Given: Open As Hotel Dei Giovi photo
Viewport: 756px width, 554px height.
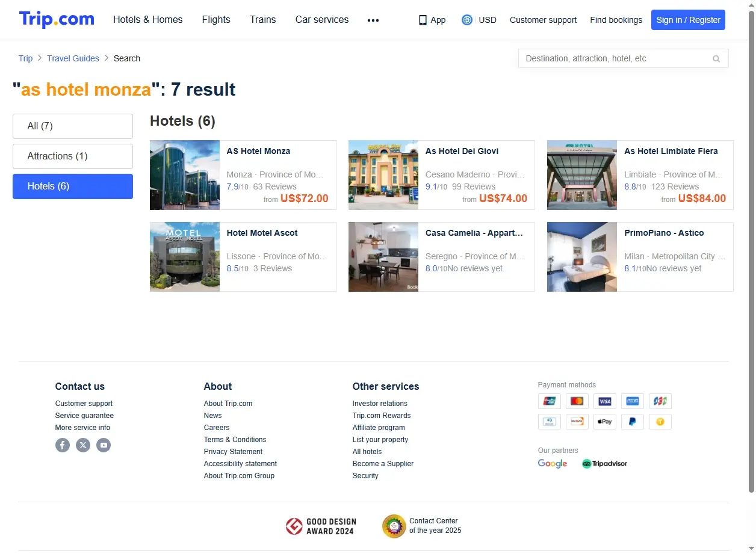Looking at the screenshot, I should tap(383, 175).
